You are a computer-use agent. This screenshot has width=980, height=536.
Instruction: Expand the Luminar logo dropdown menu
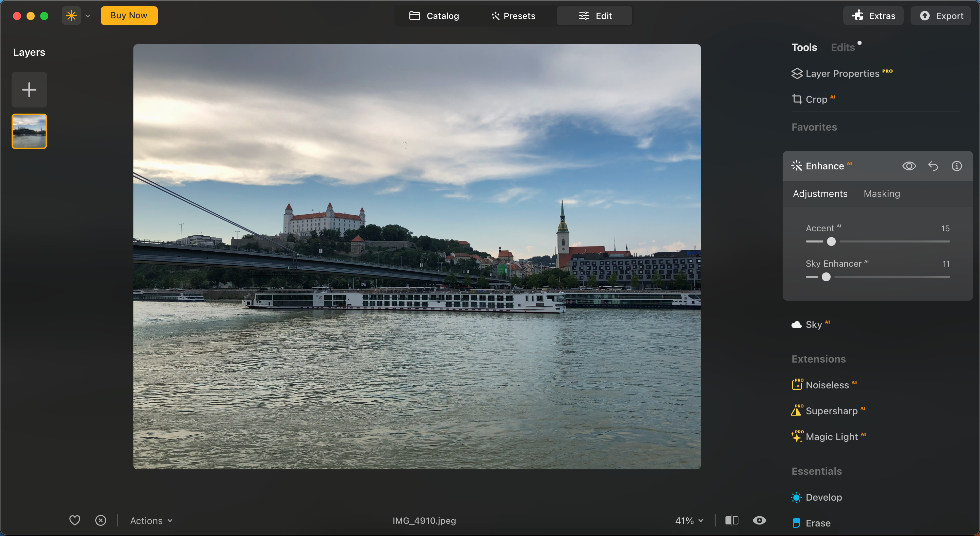tap(88, 16)
